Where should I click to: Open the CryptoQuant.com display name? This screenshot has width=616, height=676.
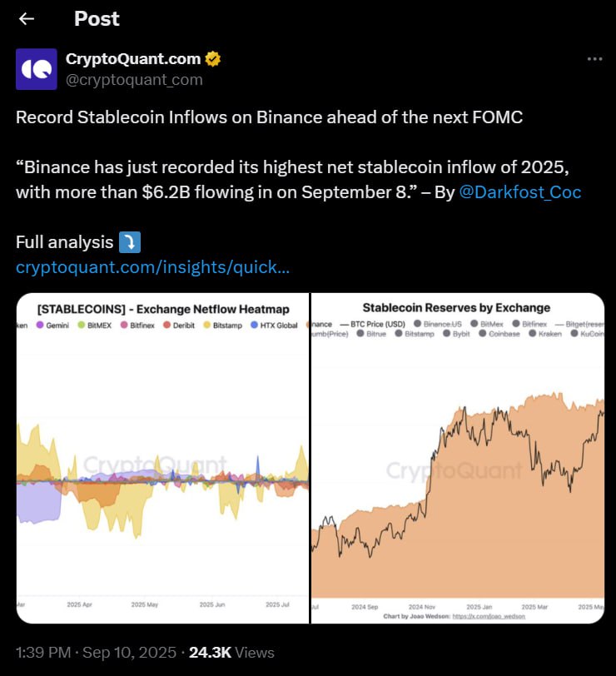coord(133,58)
